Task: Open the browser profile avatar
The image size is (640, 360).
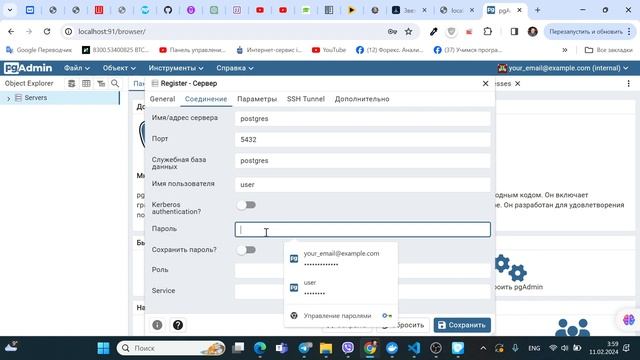Action: click(x=532, y=31)
